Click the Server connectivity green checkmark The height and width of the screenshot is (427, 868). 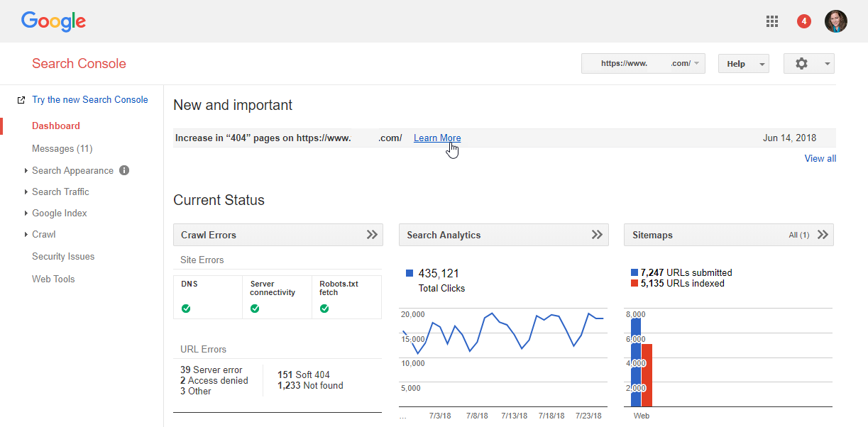[x=255, y=309]
